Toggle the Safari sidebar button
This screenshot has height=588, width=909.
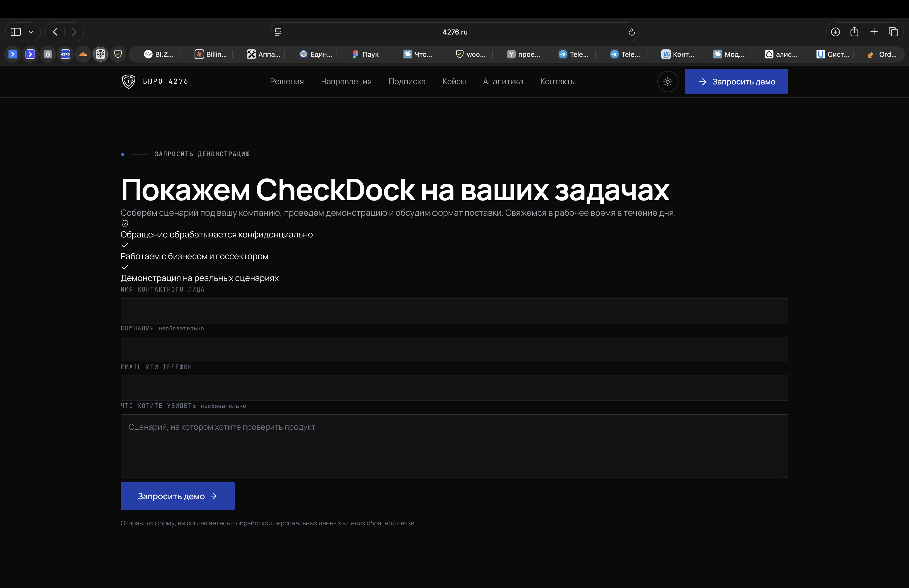pos(16,32)
